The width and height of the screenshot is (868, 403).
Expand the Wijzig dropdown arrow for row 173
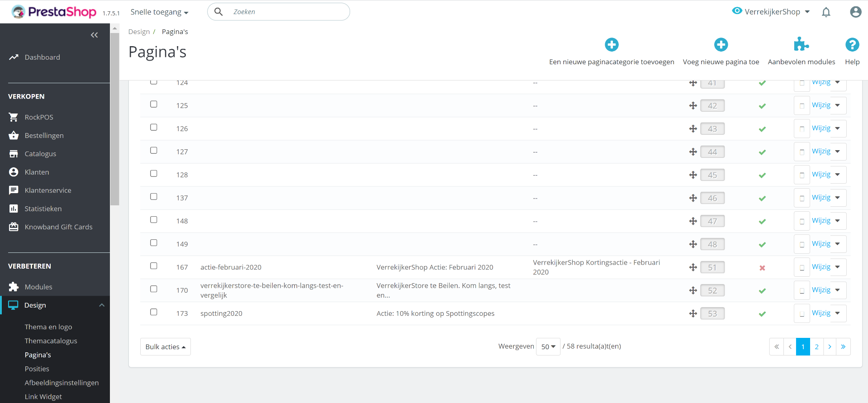point(838,313)
